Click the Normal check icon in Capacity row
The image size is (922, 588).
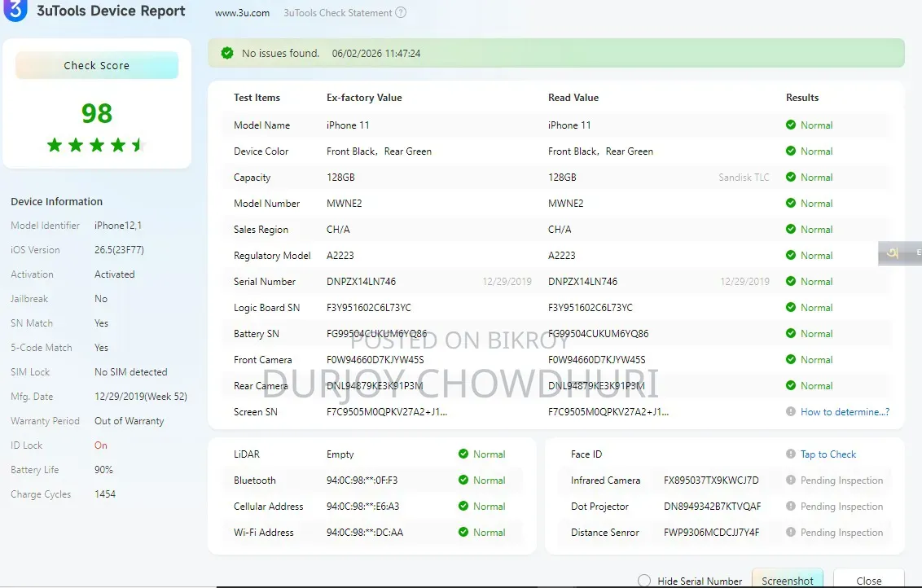[x=791, y=177]
